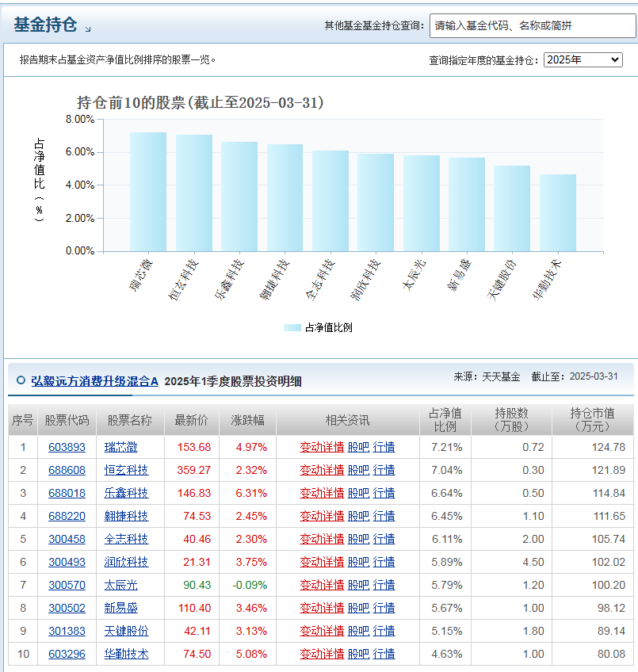Click the 涨跌幅 column header
Screen dimensions: 638x672
point(247,420)
